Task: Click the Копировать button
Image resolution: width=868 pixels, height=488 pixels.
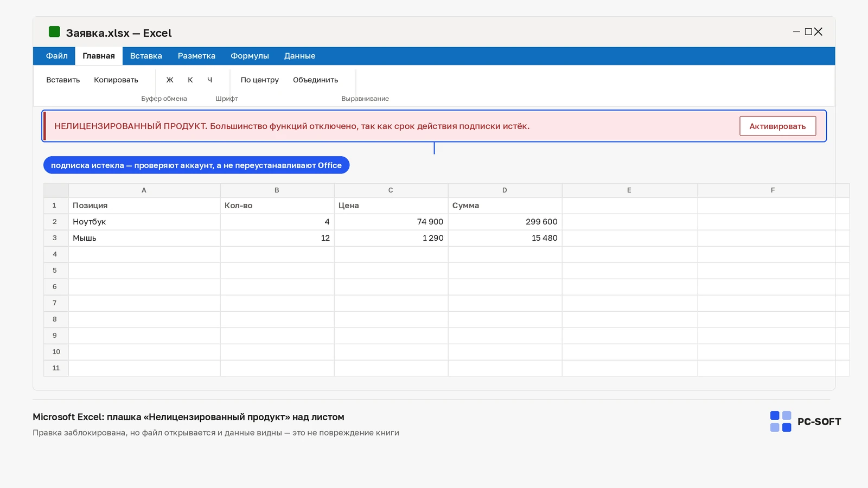Action: pos(116,80)
